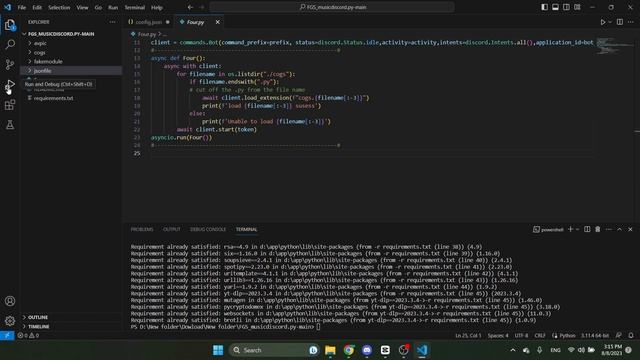Open the Accounts menu in the activity bar
The height and width of the screenshot is (360, 640).
click(10, 301)
